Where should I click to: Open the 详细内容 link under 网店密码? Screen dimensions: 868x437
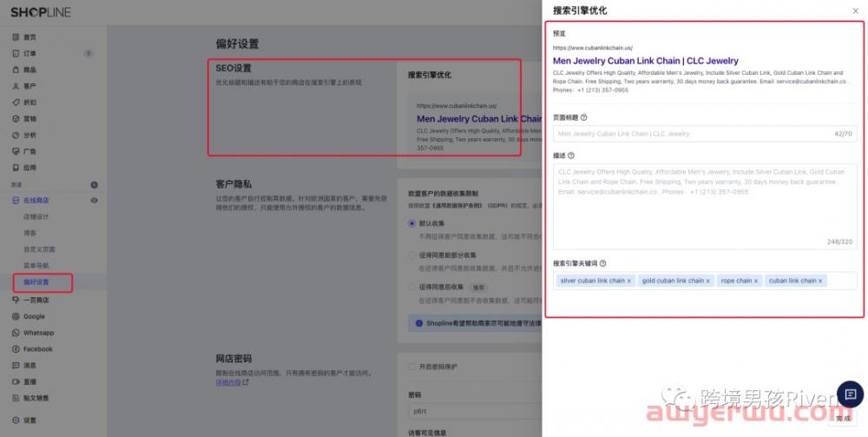[229, 382]
